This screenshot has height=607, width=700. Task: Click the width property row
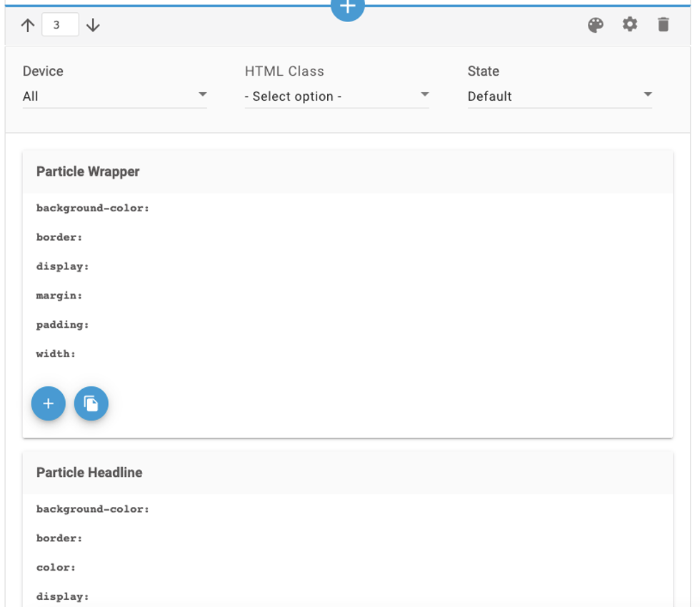[x=56, y=354]
